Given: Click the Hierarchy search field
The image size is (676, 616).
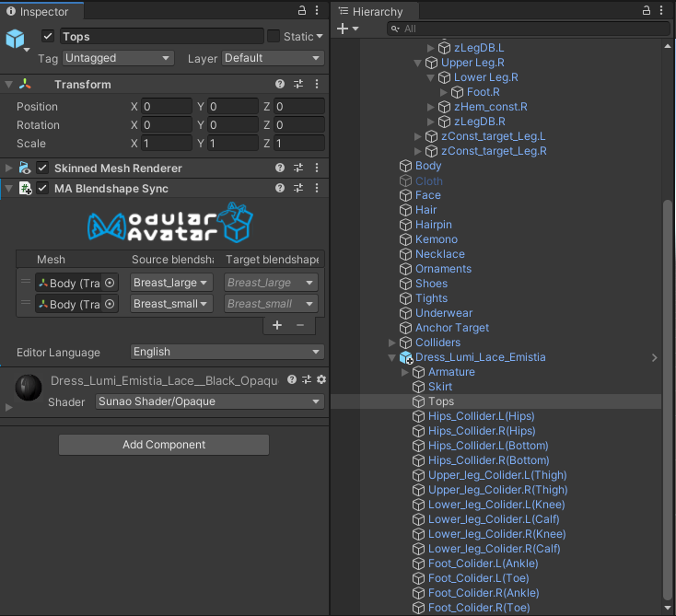Looking at the screenshot, I should (528, 29).
